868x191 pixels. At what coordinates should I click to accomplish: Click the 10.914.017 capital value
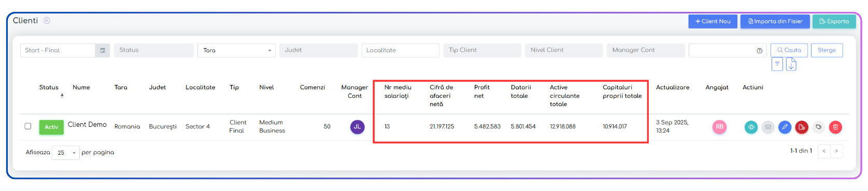(x=615, y=127)
